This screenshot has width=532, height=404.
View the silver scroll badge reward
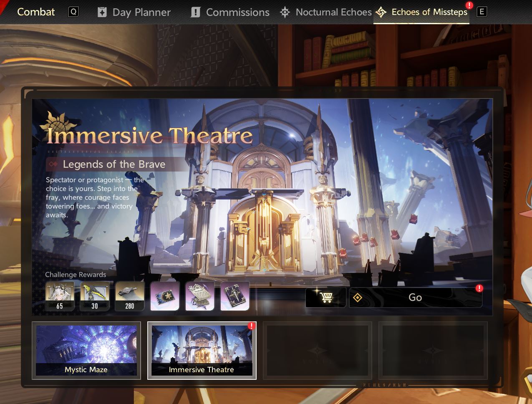pos(200,296)
